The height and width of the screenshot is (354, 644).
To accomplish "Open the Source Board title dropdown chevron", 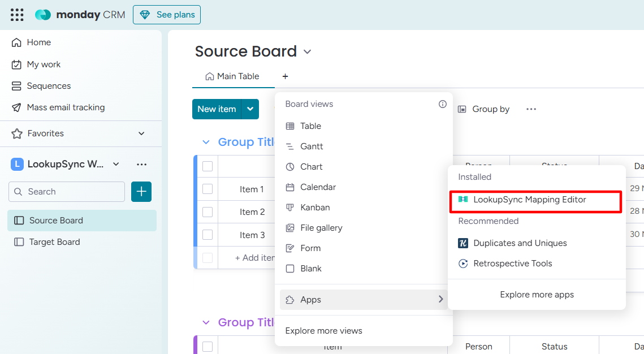I will point(307,52).
